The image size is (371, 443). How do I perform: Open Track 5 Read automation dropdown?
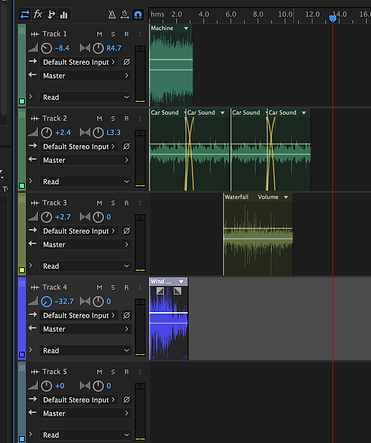(85, 435)
